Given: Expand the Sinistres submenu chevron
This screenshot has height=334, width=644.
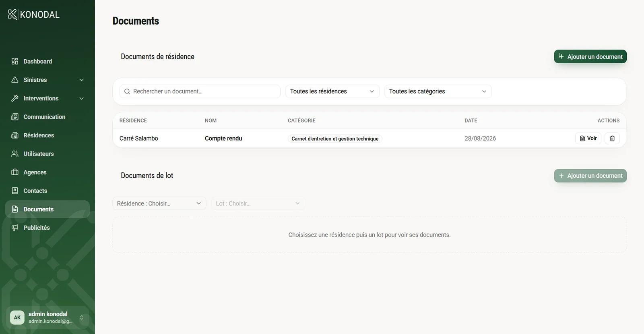Looking at the screenshot, I should (x=82, y=80).
